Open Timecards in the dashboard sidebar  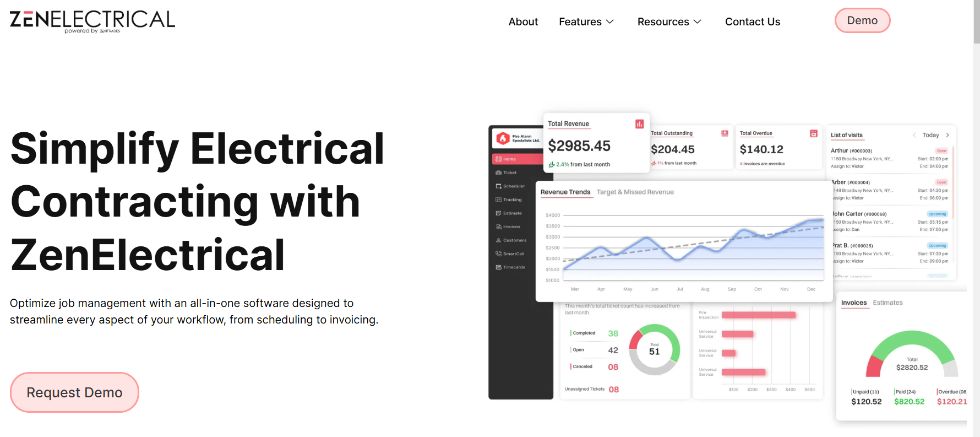pyautogui.click(x=510, y=267)
